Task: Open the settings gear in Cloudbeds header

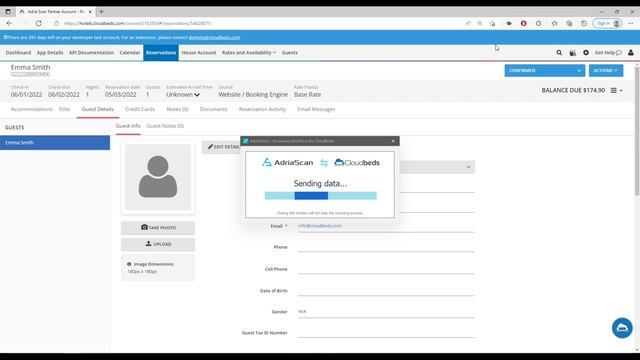Action: (586, 53)
